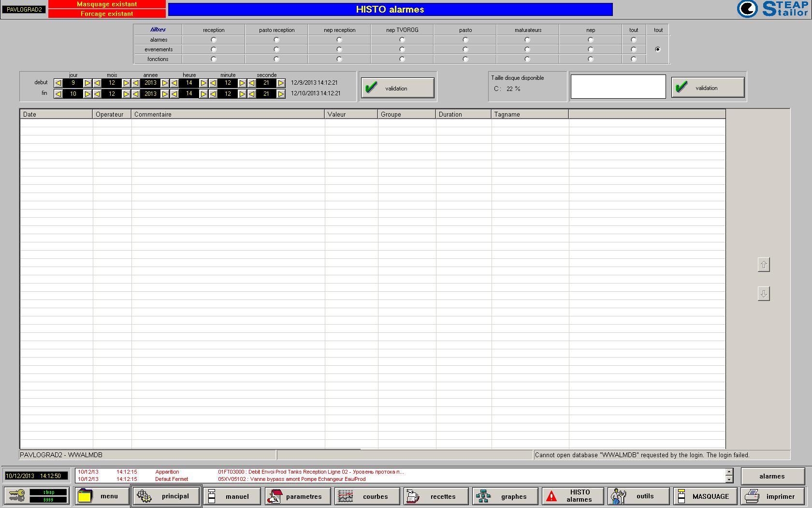This screenshot has height=508, width=812.
Task: Click HISTO alarmes warning triangle icon
Action: click(551, 496)
